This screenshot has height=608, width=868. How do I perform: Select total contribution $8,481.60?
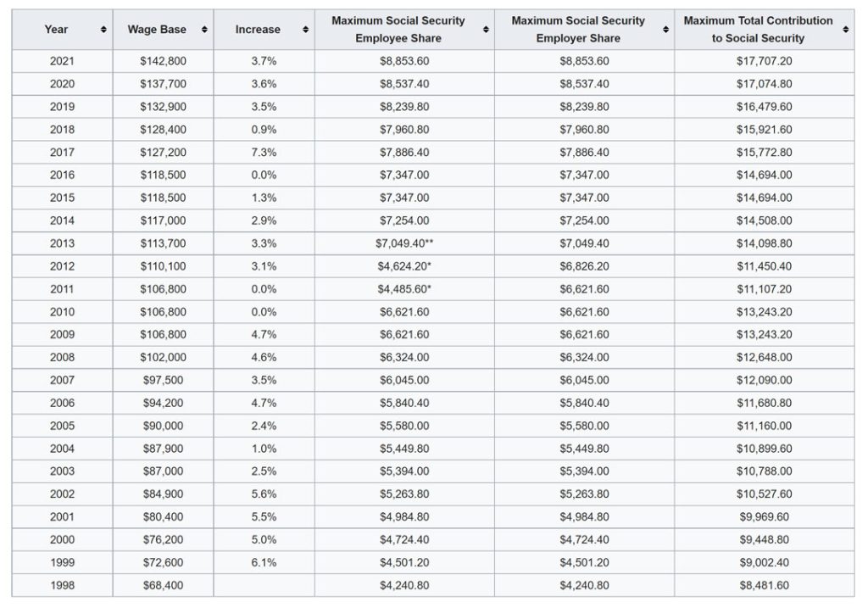tap(764, 585)
